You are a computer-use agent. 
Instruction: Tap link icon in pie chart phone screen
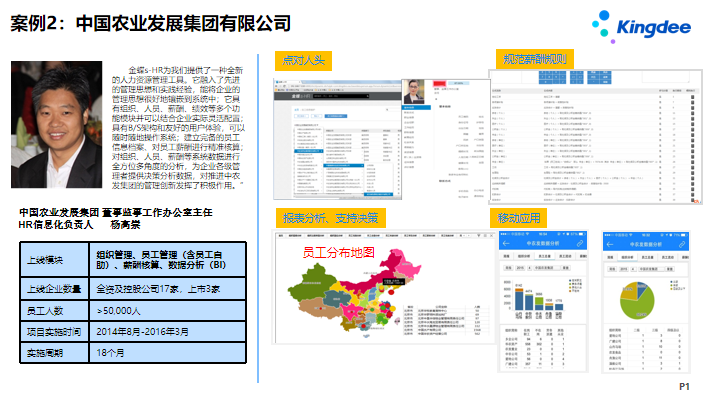click(x=682, y=244)
